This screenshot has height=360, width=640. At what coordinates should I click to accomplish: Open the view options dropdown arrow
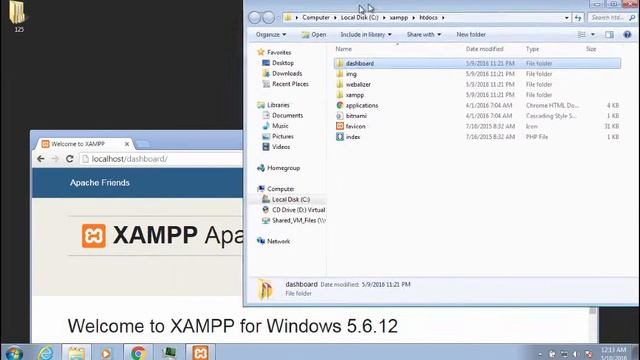[x=593, y=35]
